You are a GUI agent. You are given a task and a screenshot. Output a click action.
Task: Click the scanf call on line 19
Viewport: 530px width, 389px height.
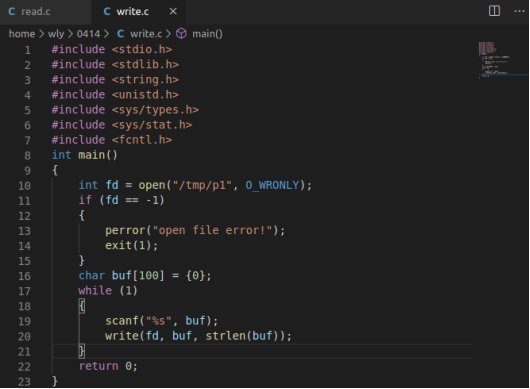(x=162, y=321)
